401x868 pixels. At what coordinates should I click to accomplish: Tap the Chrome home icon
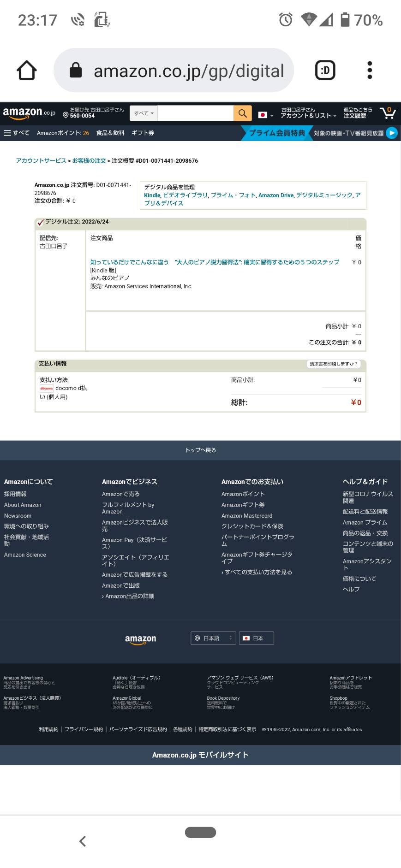click(x=26, y=71)
